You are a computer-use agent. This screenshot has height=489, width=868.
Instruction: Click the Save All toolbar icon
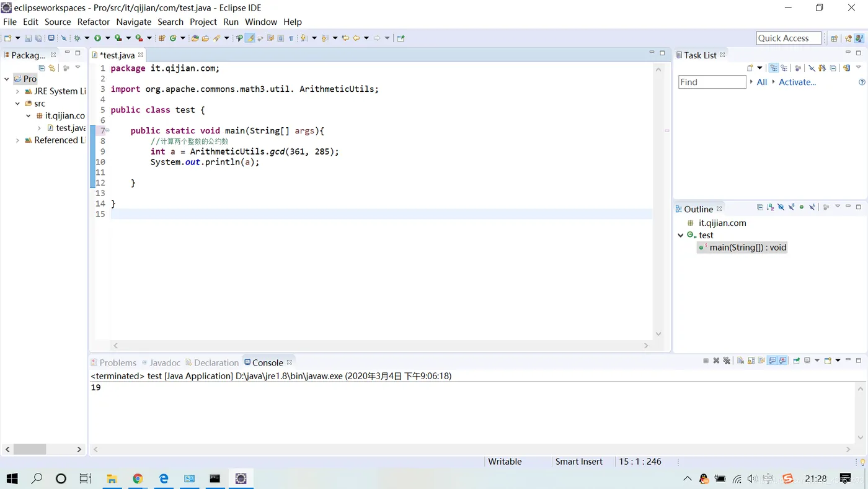[38, 38]
